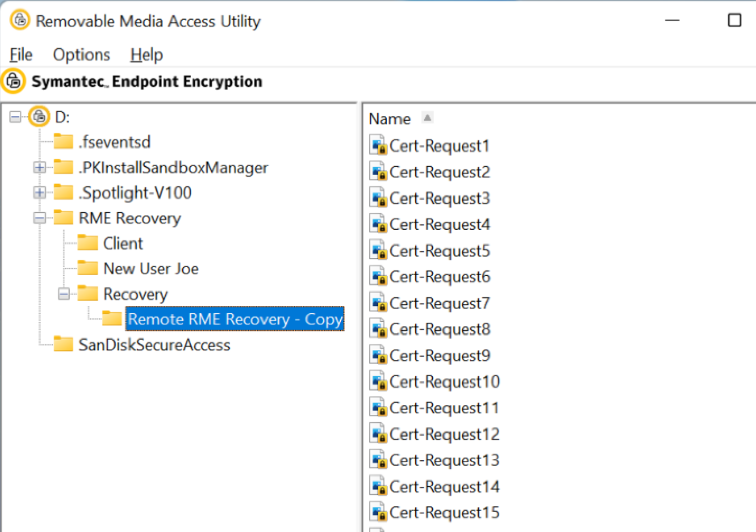Click the Cert-Request15 encrypted file icon
Image resolution: width=756 pixels, height=532 pixels.
pyautogui.click(x=378, y=512)
